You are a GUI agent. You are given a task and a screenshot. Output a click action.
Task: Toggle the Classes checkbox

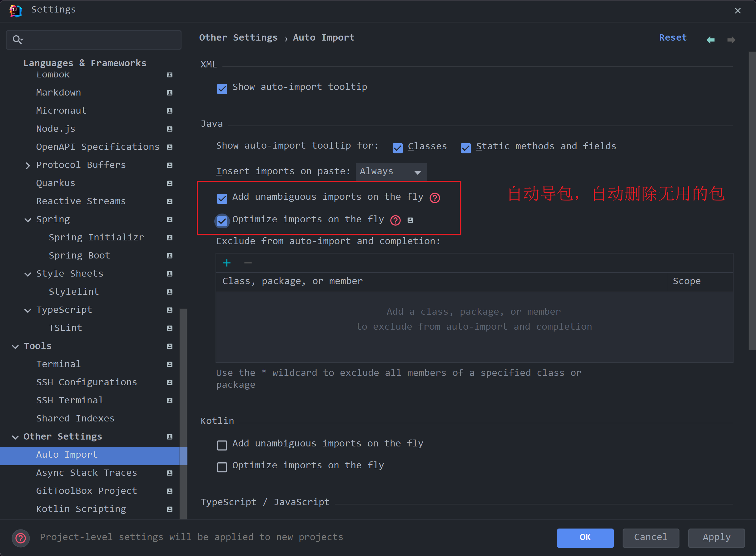point(397,148)
